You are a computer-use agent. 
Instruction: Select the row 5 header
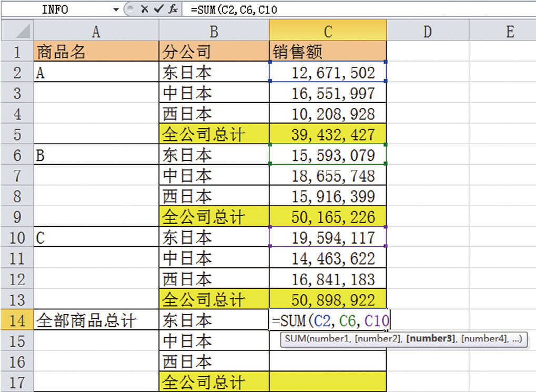click(17, 134)
